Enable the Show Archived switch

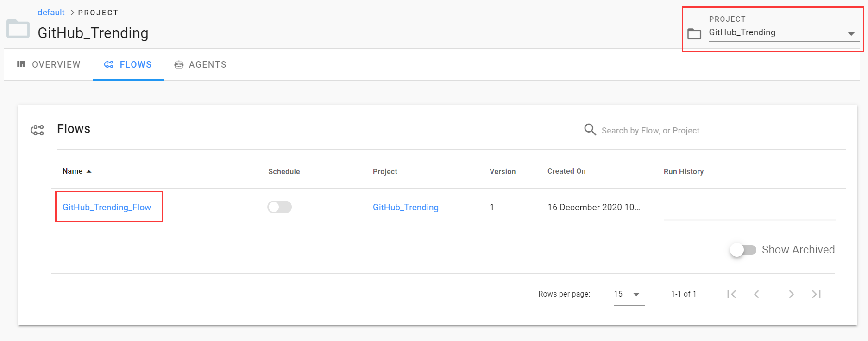(x=743, y=250)
